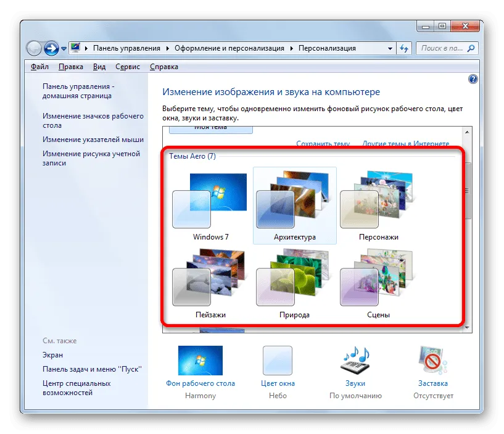This screenshot has width=504, height=434.
Task: Click the magnifier search icon
Action: (471, 48)
